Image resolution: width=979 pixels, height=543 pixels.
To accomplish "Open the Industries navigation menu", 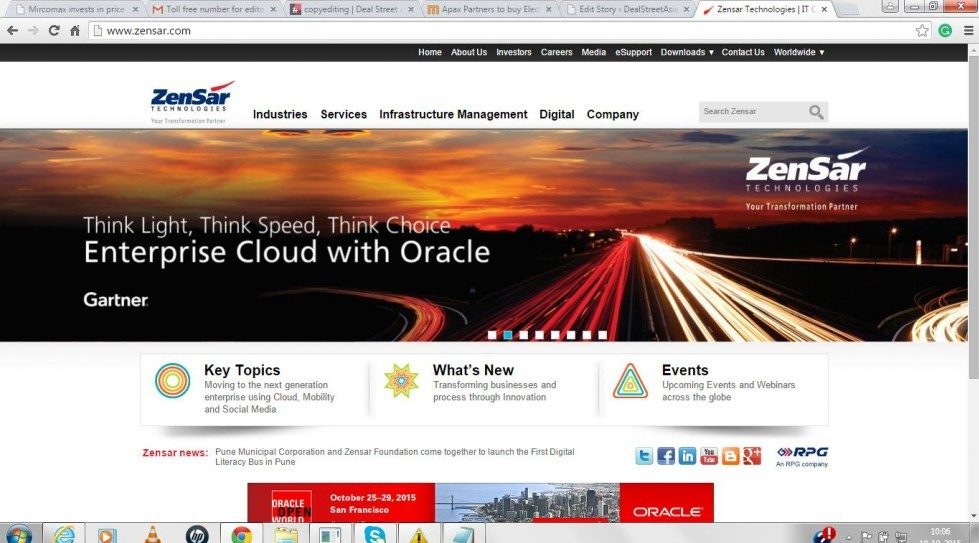I will click(280, 114).
